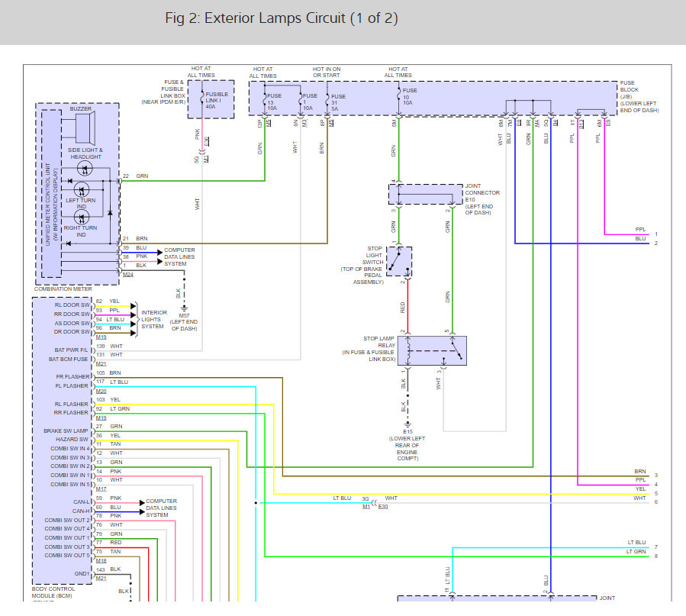Click the 'FL FLASHER' terminal label
This screenshot has width=686, height=616.
tap(72, 386)
